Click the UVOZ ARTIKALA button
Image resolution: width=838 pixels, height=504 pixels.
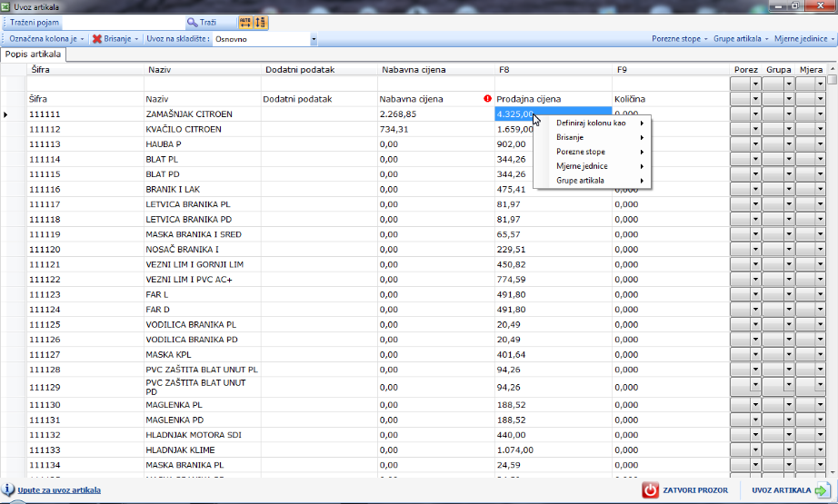click(x=791, y=490)
